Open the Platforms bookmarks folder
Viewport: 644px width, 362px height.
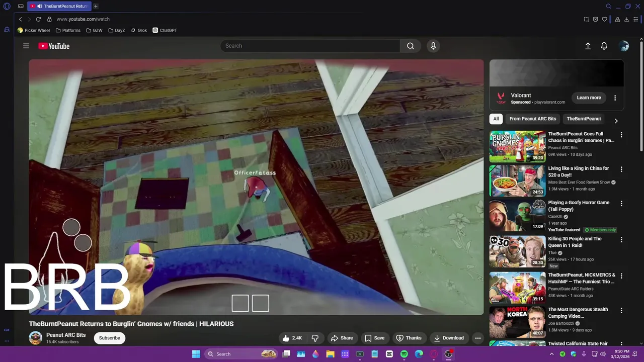tap(68, 30)
